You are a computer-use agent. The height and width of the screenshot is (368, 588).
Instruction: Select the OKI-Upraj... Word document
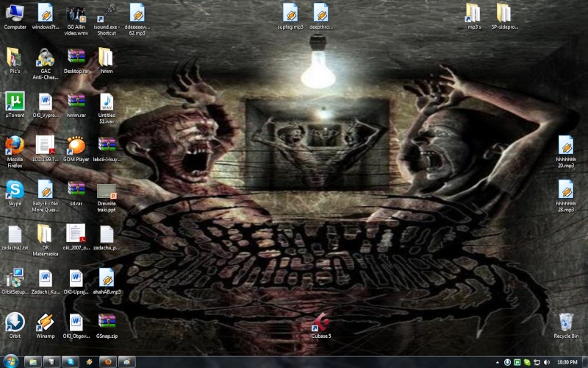[76, 282]
